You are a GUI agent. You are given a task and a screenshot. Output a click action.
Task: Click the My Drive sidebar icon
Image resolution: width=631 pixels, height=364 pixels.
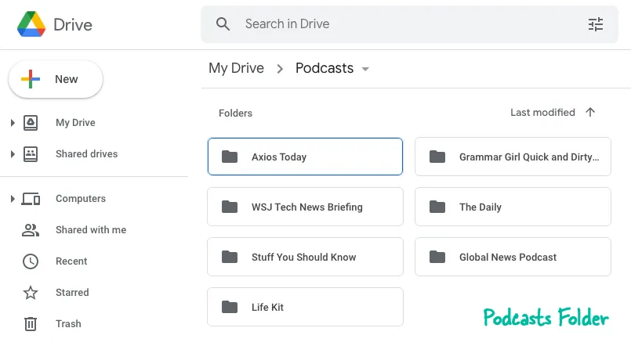tap(31, 123)
